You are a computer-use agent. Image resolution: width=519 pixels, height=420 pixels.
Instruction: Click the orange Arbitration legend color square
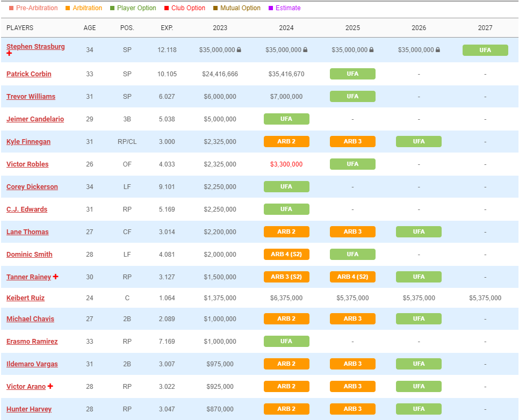pos(68,8)
